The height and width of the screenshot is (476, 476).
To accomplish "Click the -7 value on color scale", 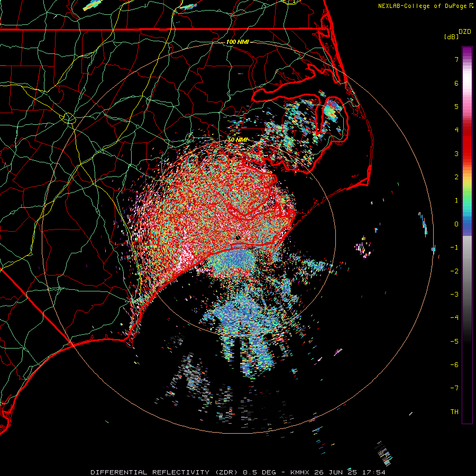I will [x=454, y=388].
